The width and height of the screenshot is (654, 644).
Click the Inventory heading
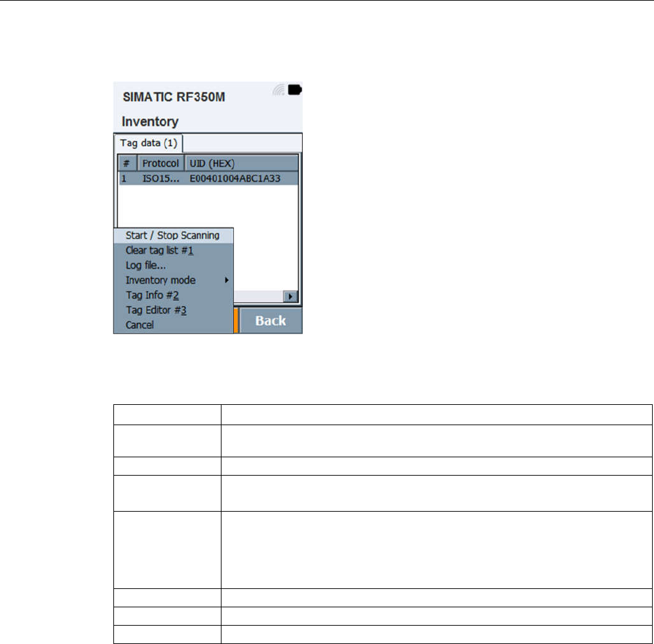tap(150, 122)
